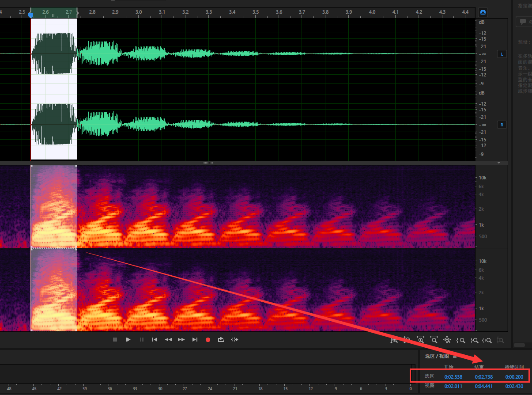
Task: Click Zoom In Time icon
Action: (420, 340)
